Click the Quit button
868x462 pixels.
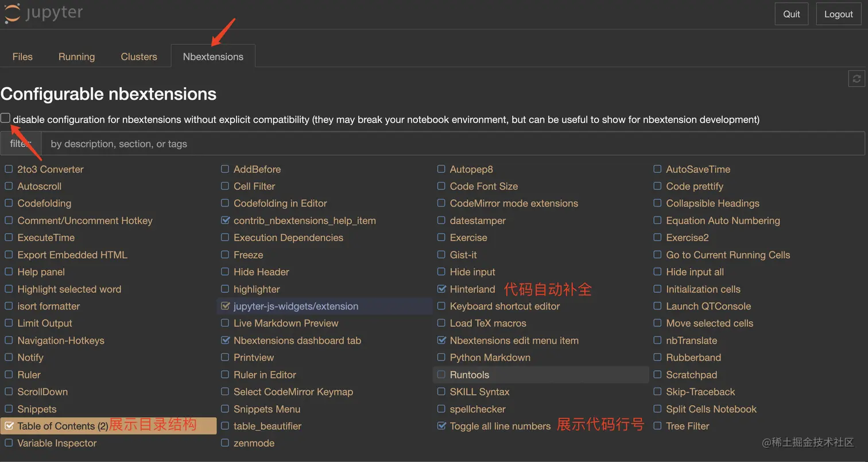tap(791, 14)
